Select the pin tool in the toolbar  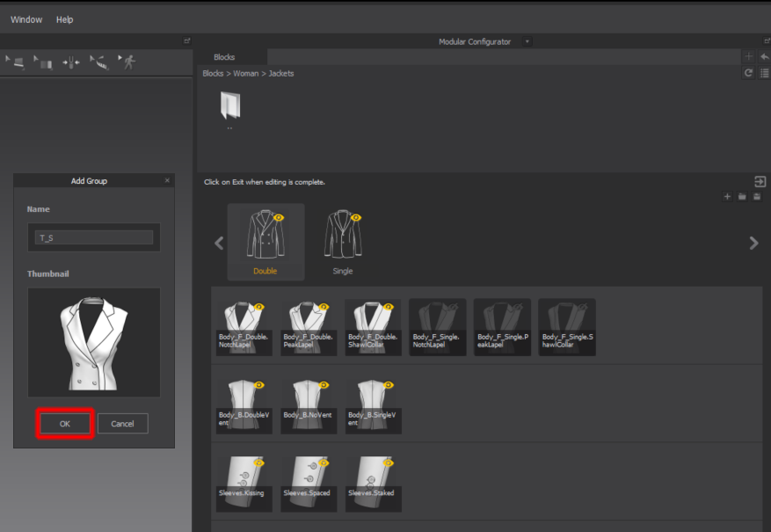[71, 62]
